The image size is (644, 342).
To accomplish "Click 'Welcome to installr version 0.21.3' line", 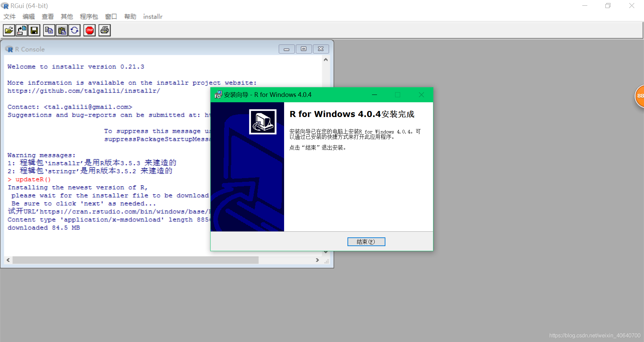I will (76, 67).
